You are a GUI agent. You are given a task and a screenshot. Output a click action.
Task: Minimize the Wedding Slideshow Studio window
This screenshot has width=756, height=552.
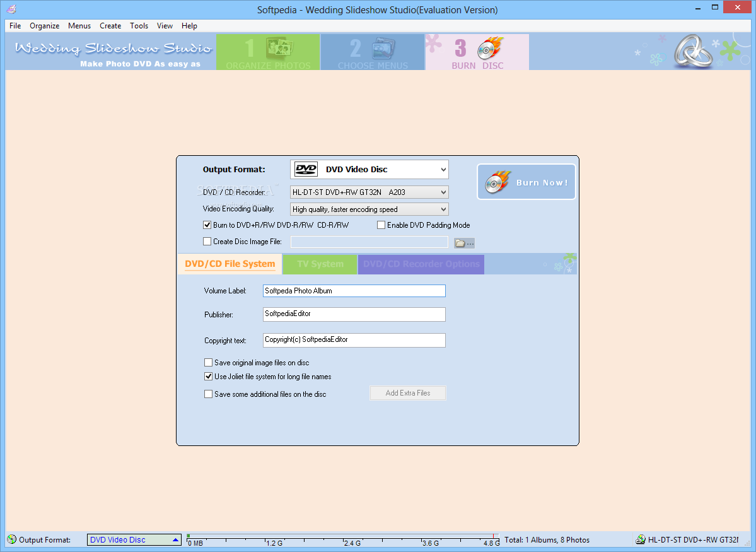tap(697, 8)
